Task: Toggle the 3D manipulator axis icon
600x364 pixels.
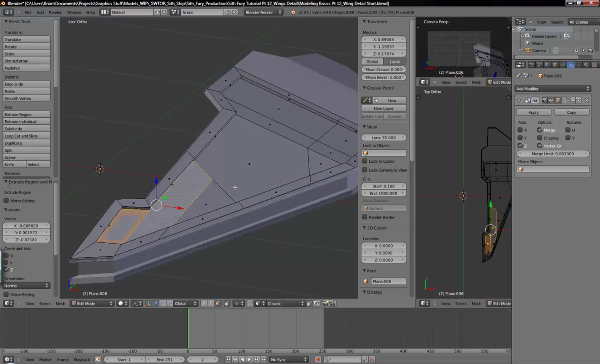Action: pyautogui.click(x=148, y=304)
